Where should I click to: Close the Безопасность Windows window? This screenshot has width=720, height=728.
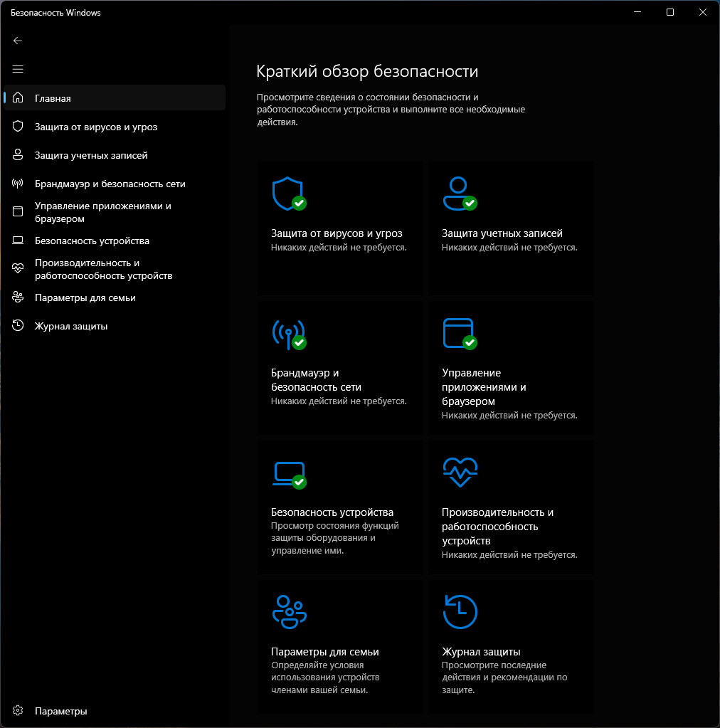(703, 12)
